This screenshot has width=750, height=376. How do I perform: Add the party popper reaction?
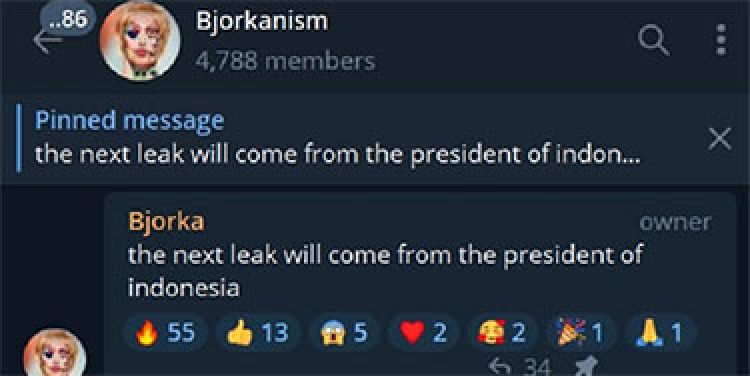[580, 333]
